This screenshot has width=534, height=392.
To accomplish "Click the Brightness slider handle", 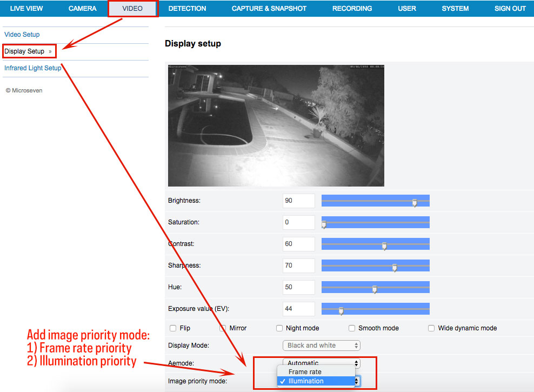I will [x=415, y=203].
